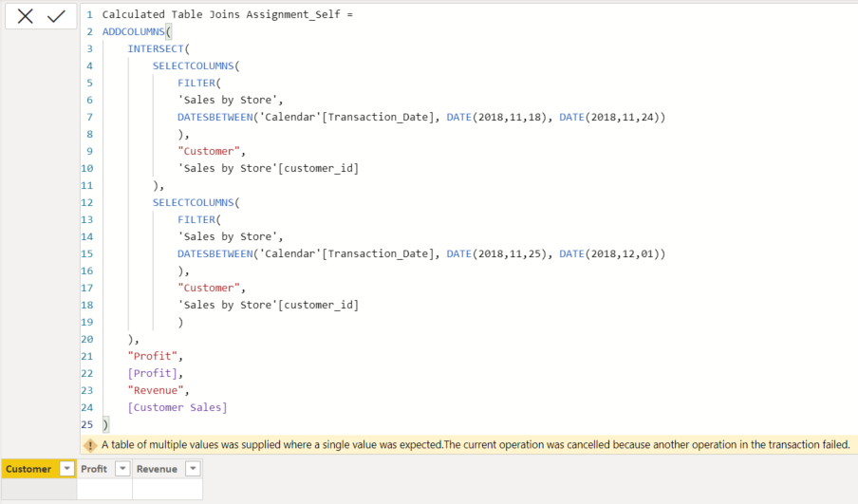Click FILTER on line 5

click(196, 83)
